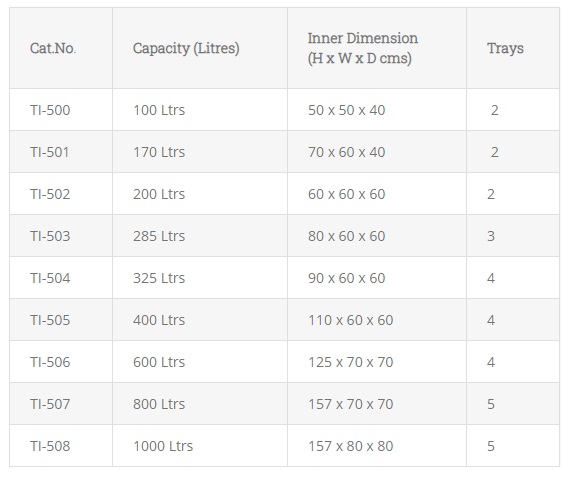Click the trays value for TI-503
The width and height of the screenshot is (574, 486).
tap(491, 236)
